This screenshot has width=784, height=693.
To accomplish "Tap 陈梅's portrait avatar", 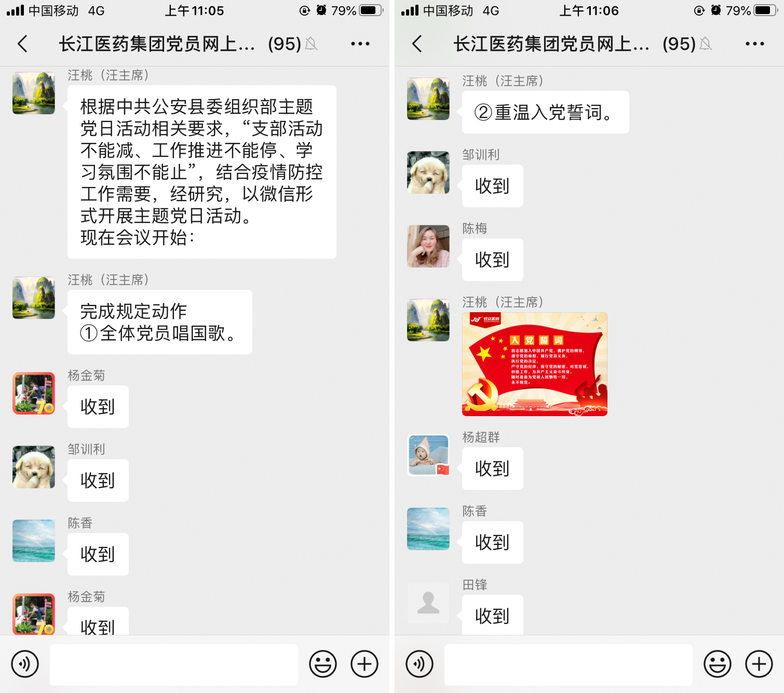I will [428, 246].
